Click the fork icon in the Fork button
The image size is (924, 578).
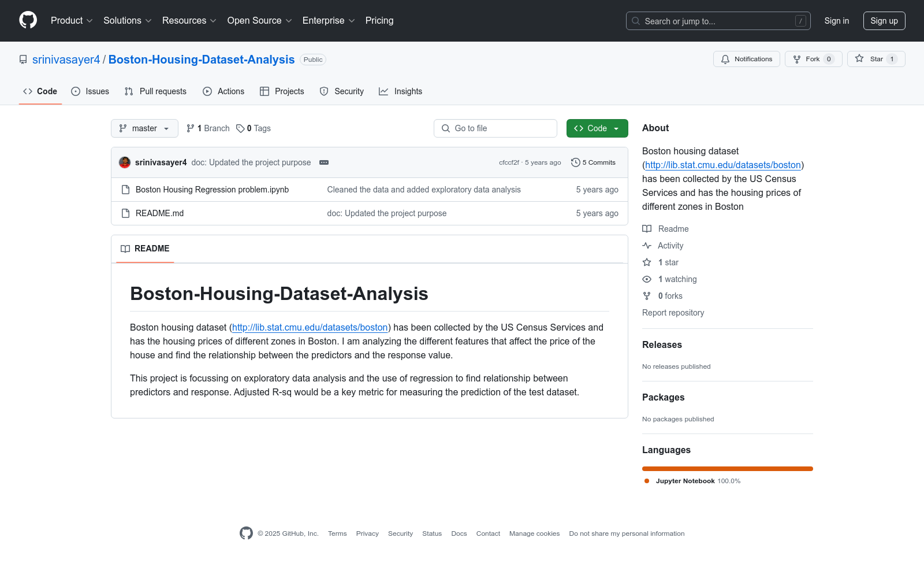tap(797, 59)
